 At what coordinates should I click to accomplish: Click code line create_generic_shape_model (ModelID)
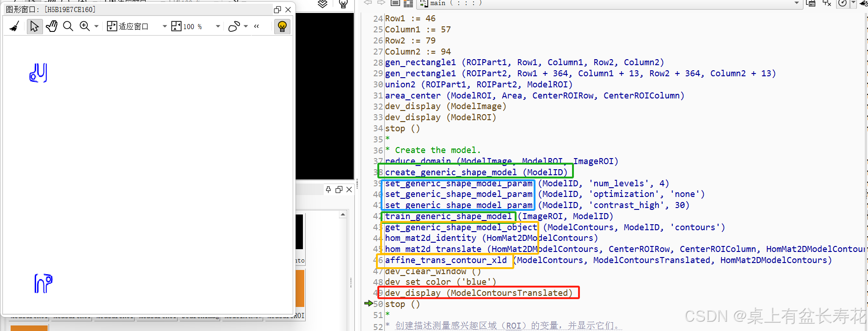point(476,172)
